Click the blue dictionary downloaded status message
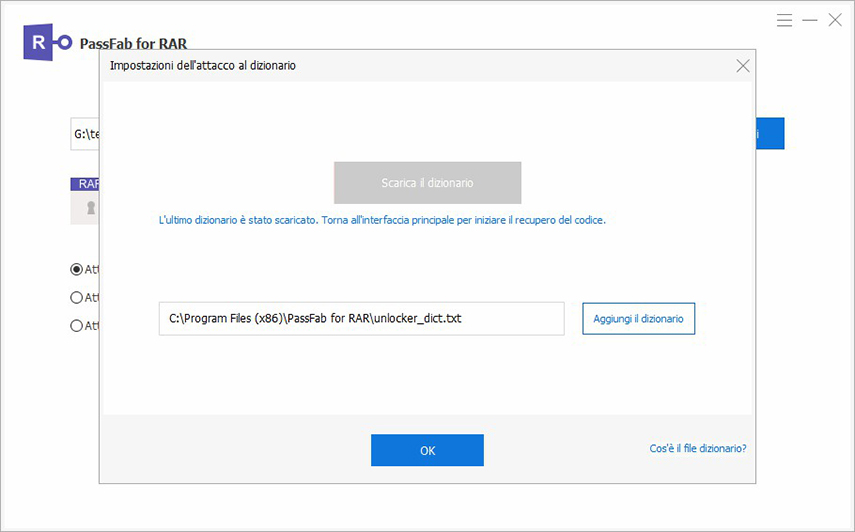 (382, 219)
